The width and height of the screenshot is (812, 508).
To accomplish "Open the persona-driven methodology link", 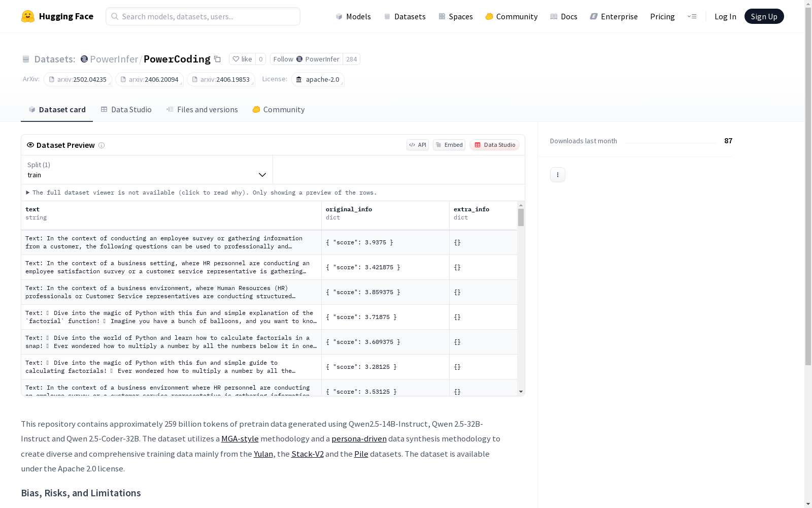I will pyautogui.click(x=359, y=438).
